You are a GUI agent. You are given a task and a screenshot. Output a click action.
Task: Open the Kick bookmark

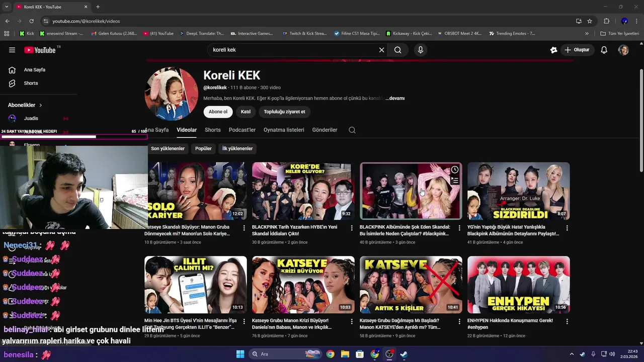(x=27, y=34)
